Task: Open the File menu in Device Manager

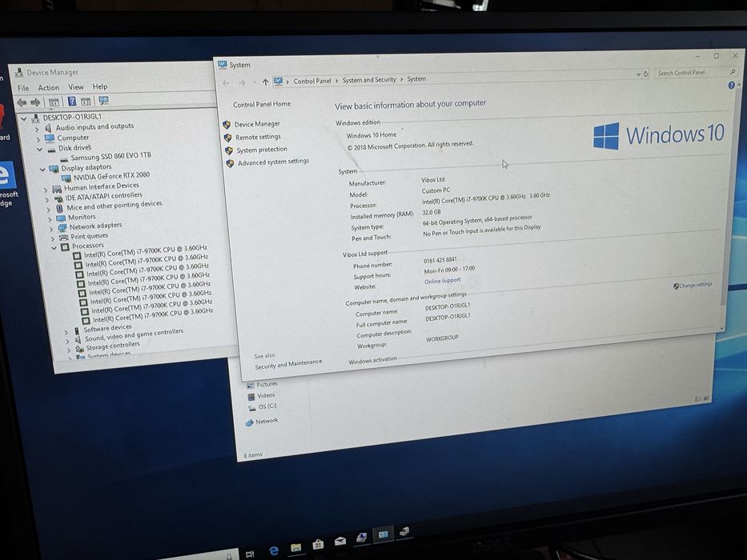Action: [x=23, y=88]
